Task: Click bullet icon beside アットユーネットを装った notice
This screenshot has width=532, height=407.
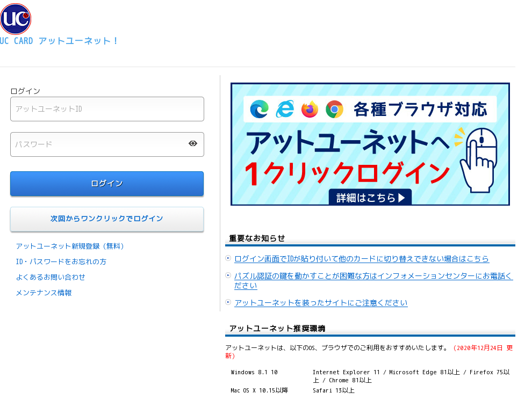Action: coord(228,302)
